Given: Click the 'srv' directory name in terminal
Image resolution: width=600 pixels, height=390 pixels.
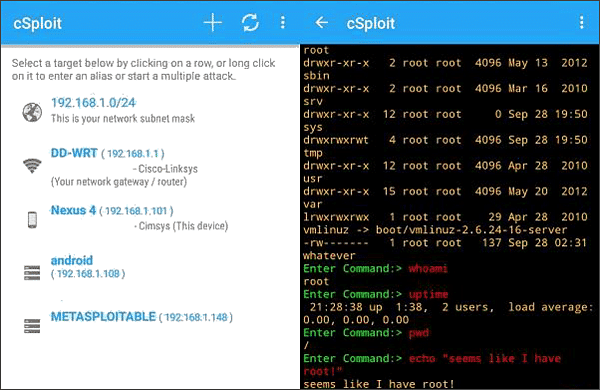Looking at the screenshot, I should point(313,101).
